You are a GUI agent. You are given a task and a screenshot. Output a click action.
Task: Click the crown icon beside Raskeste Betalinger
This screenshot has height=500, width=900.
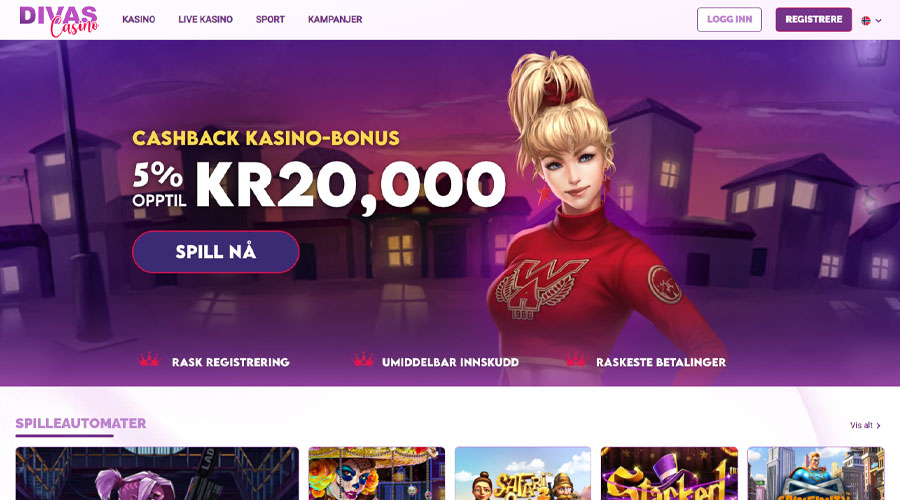click(576, 360)
